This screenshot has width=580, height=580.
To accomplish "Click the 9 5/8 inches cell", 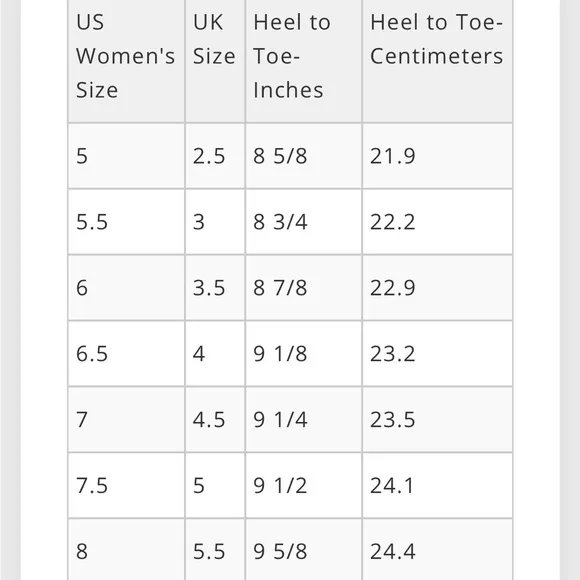I will coord(303,550).
